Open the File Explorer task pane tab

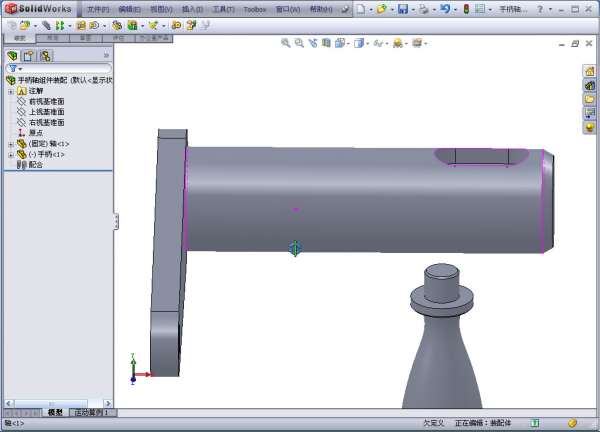[x=589, y=99]
